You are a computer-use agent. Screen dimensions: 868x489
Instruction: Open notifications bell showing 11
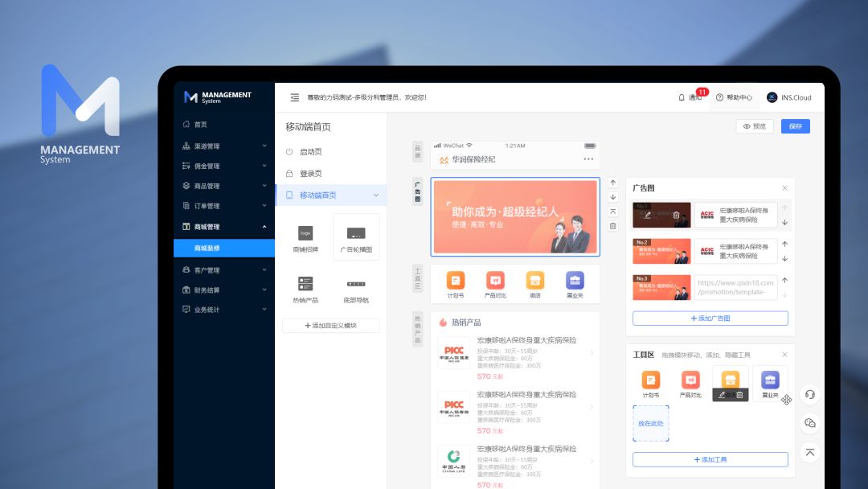[691, 97]
